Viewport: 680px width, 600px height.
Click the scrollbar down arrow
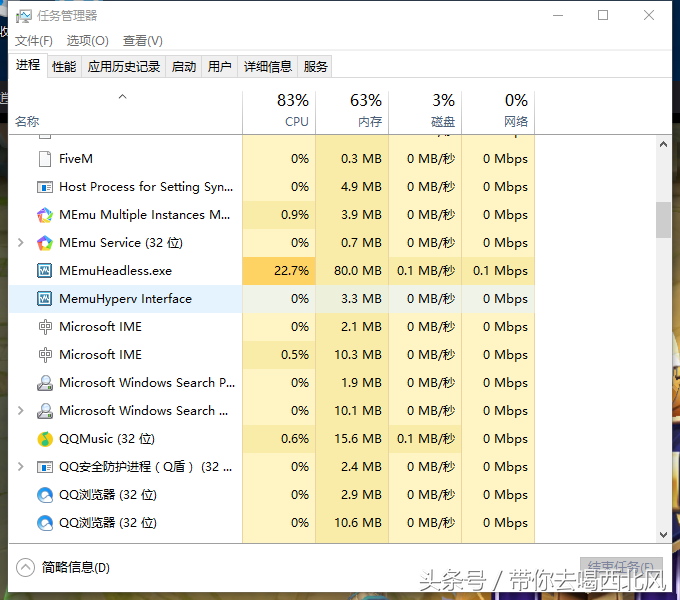click(x=663, y=535)
